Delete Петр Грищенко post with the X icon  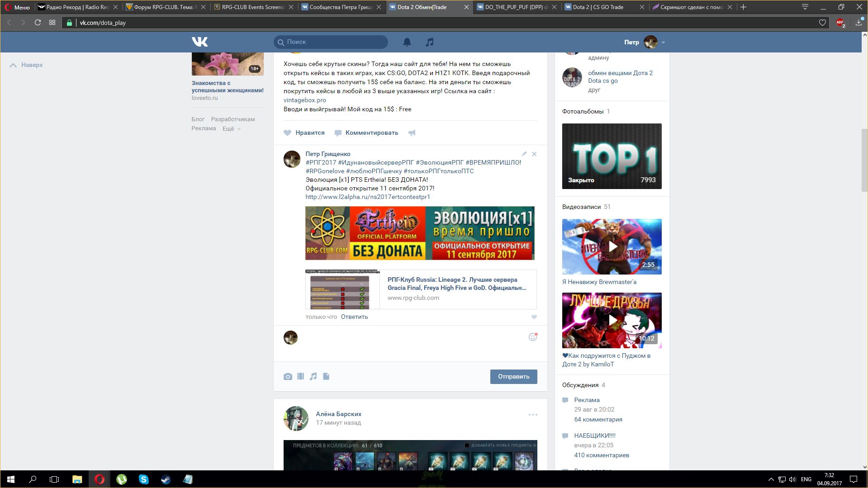point(534,154)
